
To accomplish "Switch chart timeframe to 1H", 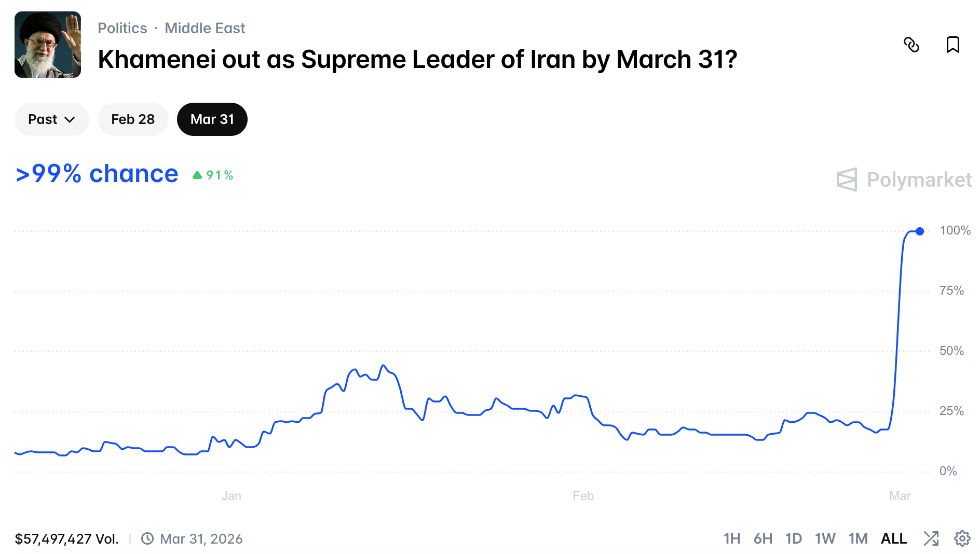I will click(732, 539).
